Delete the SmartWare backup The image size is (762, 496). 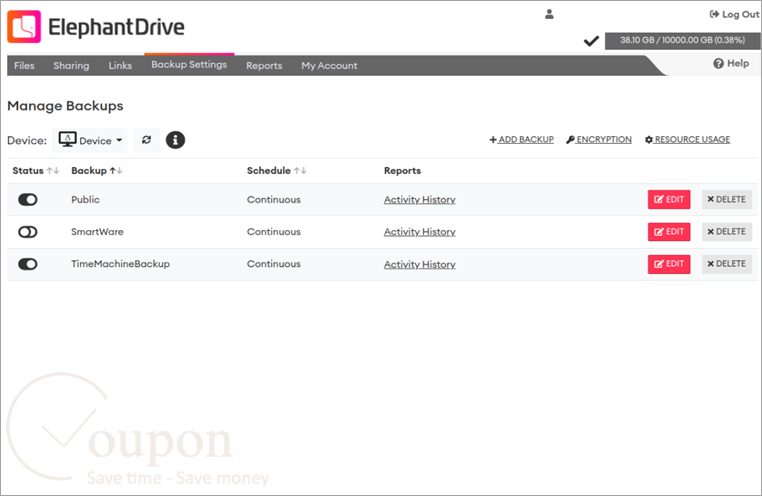pos(727,232)
